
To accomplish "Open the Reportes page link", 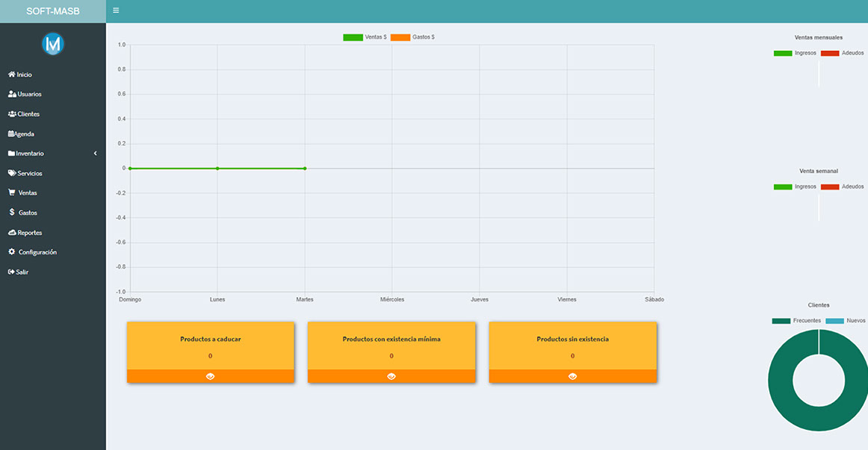I will point(29,233).
